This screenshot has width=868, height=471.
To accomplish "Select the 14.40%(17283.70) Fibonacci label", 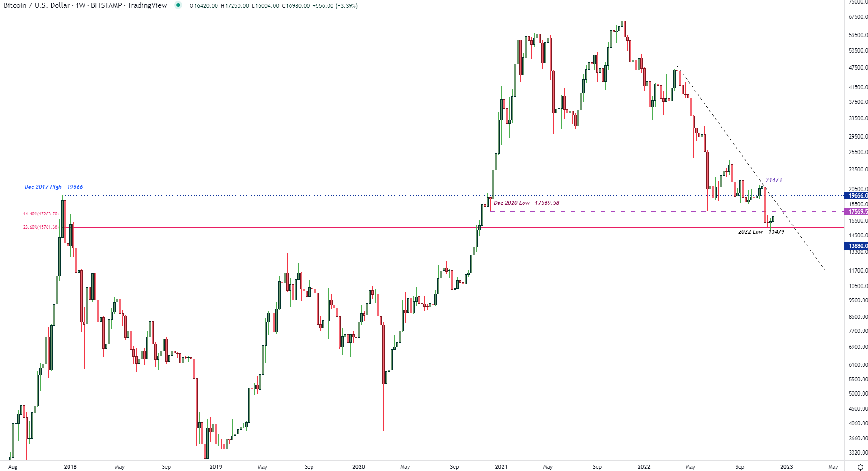I will pyautogui.click(x=41, y=214).
